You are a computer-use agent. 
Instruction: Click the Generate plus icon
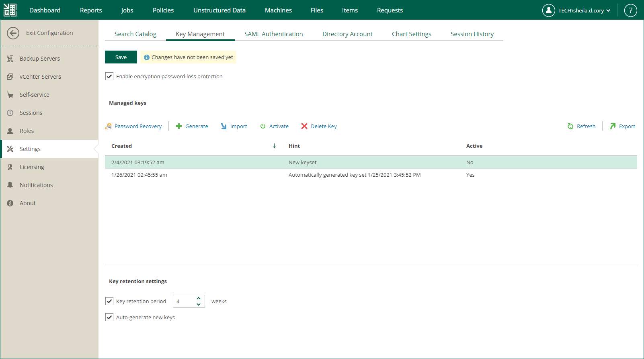pyautogui.click(x=179, y=126)
